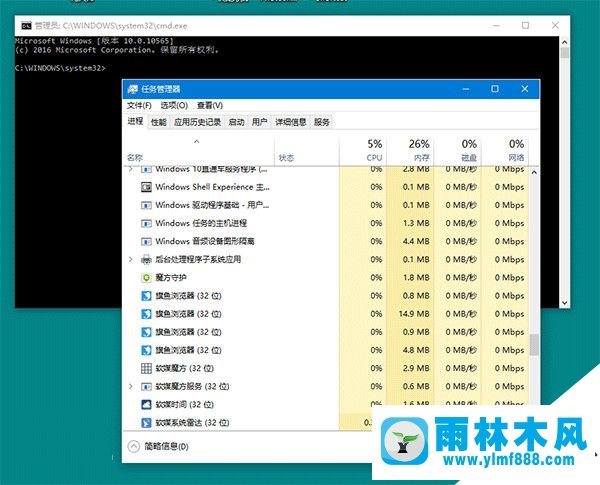Click the Task Manager scrollbar up arrow
The height and width of the screenshot is (485, 600).
534,172
